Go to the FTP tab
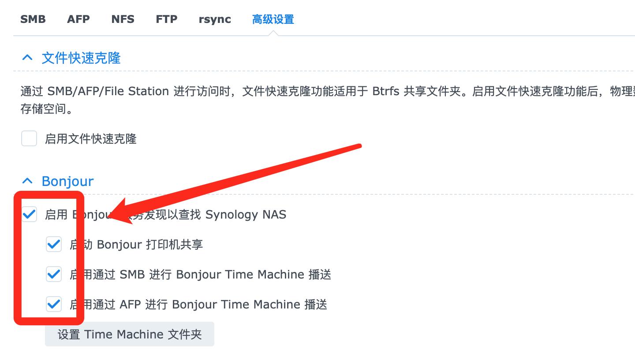635x364 pixels. (166, 19)
